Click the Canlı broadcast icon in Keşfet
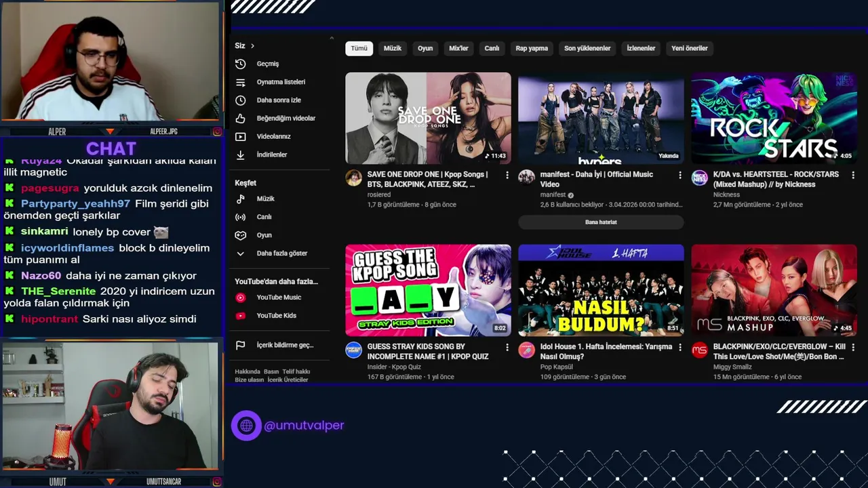This screenshot has width=868, height=488. (240, 217)
